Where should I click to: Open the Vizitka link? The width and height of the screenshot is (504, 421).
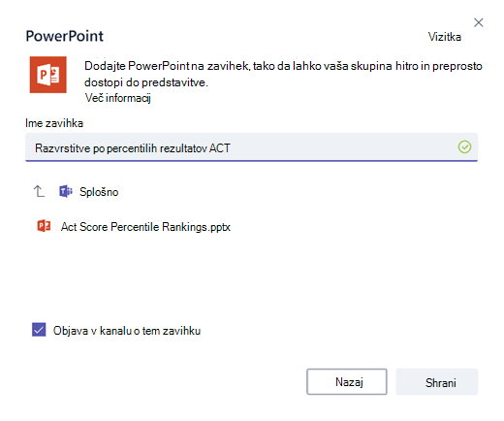tap(445, 37)
